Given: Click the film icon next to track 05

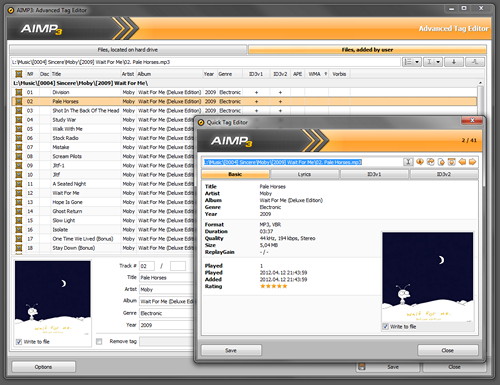Looking at the screenshot, I should 19,129.
